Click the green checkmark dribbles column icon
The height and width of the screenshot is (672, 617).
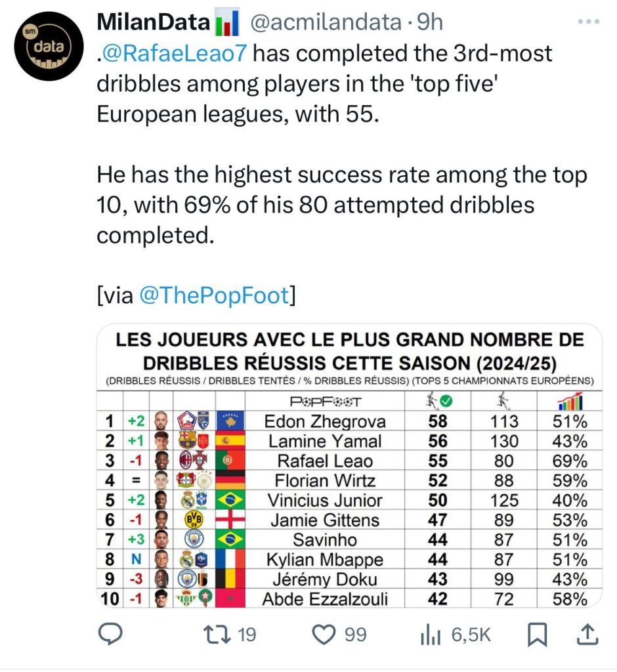click(x=438, y=400)
